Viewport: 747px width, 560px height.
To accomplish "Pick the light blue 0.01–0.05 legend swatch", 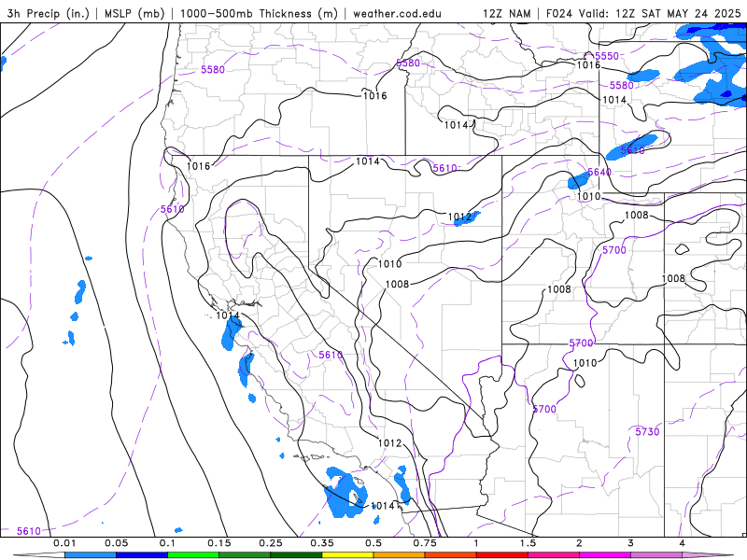I will click(90, 555).
